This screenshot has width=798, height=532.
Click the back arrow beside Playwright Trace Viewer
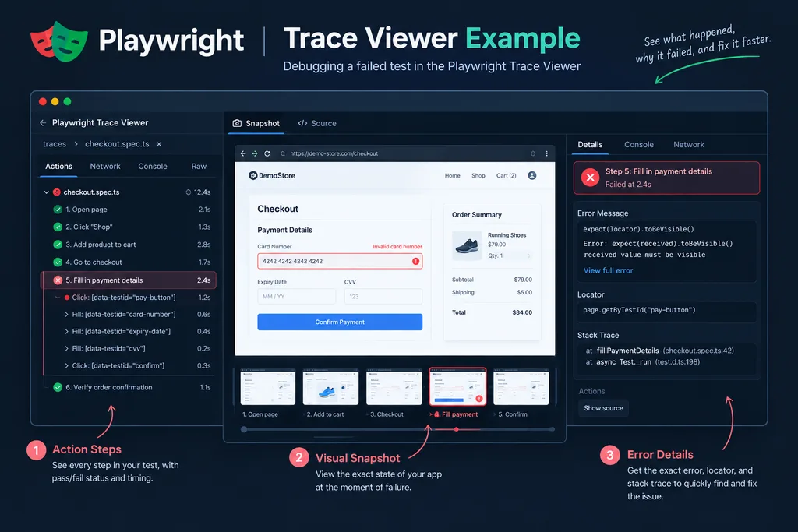(x=43, y=122)
